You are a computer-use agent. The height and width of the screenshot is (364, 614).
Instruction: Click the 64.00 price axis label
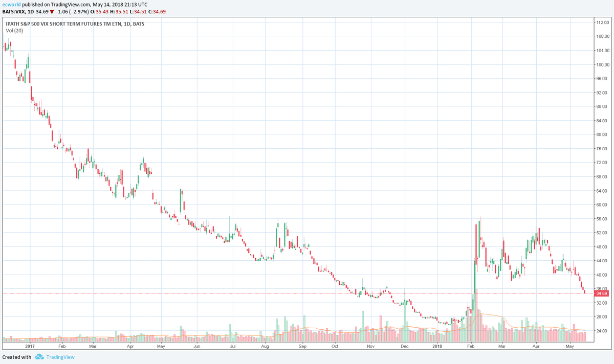[602, 191]
